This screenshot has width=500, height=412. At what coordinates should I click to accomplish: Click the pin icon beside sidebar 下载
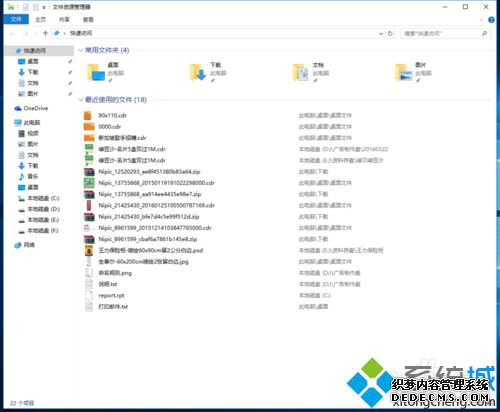pos(70,72)
